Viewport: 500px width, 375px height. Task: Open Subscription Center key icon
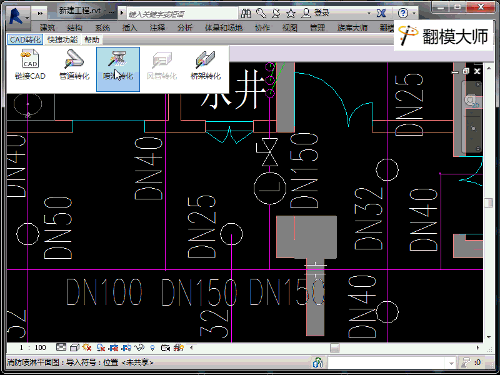pos(261,13)
